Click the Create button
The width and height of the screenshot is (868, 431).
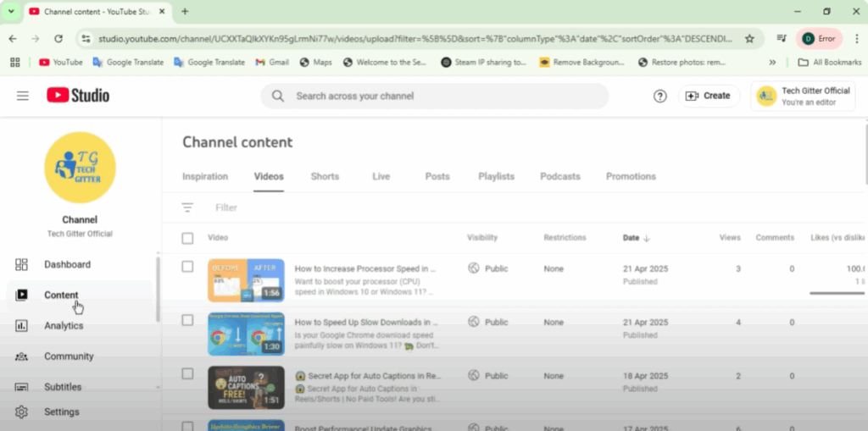click(708, 96)
